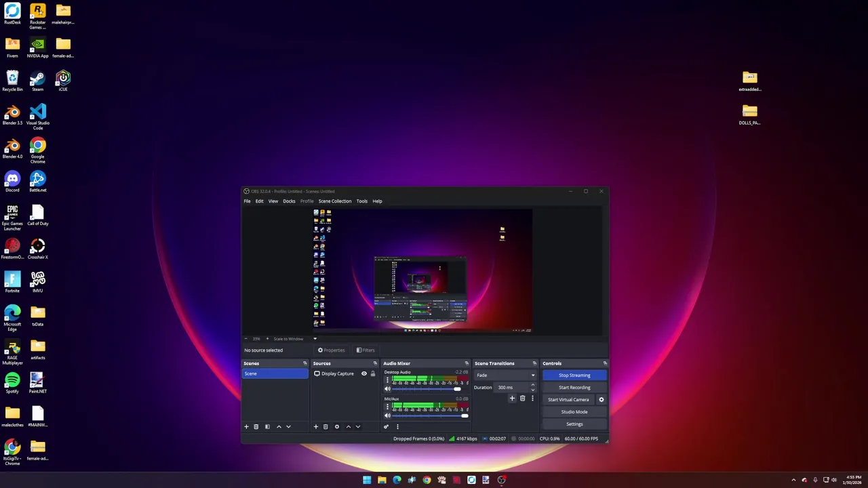Float the Audio Mixer dock
868x488 pixels.
click(467, 363)
